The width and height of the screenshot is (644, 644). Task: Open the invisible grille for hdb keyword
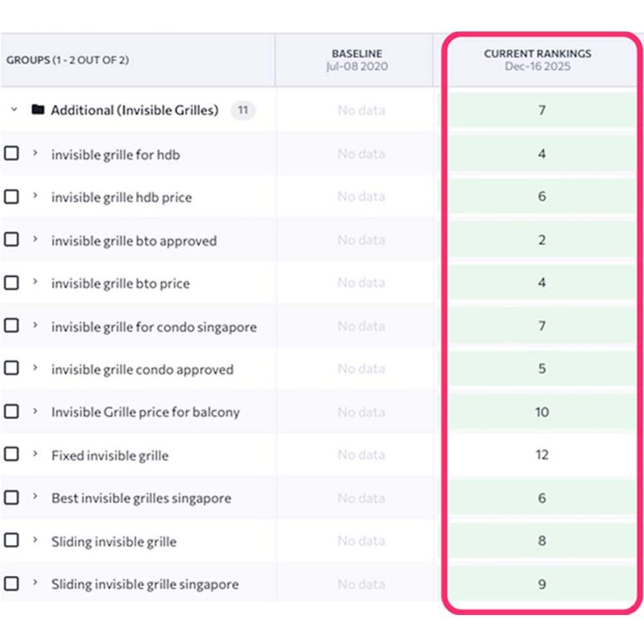[x=115, y=155]
